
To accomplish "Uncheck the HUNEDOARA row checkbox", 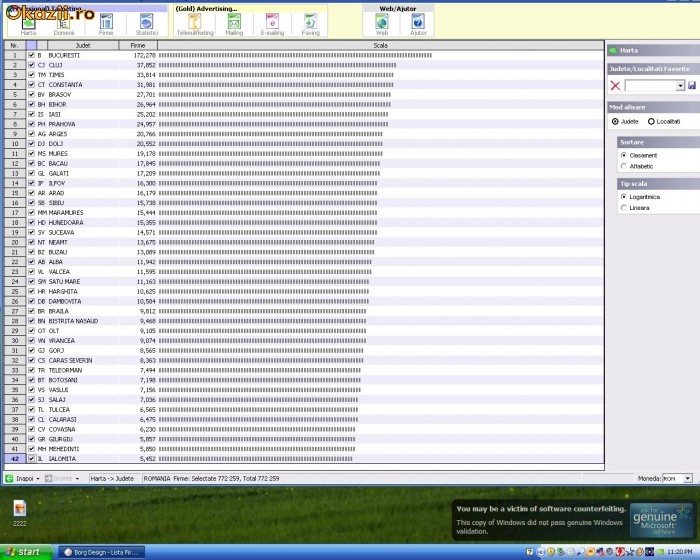I will pyautogui.click(x=31, y=222).
